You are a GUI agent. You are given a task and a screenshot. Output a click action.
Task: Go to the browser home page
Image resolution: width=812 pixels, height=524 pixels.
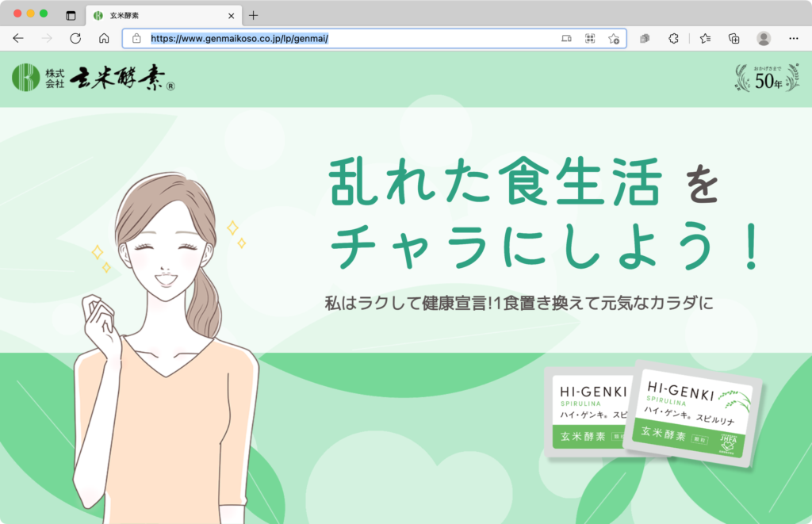coord(104,38)
